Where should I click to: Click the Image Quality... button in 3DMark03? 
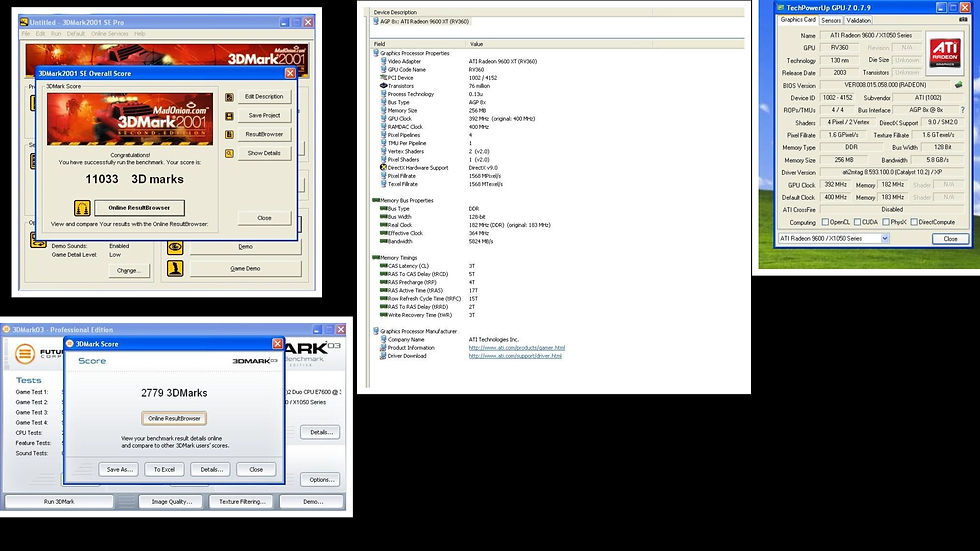click(172, 501)
